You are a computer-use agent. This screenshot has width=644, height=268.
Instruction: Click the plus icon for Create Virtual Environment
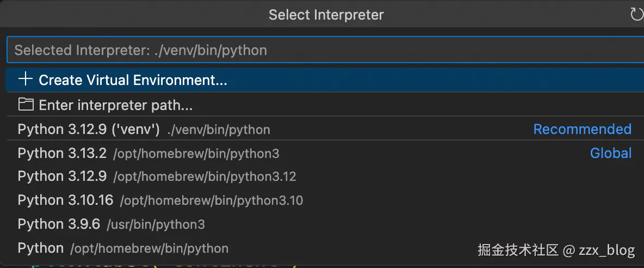(25, 80)
